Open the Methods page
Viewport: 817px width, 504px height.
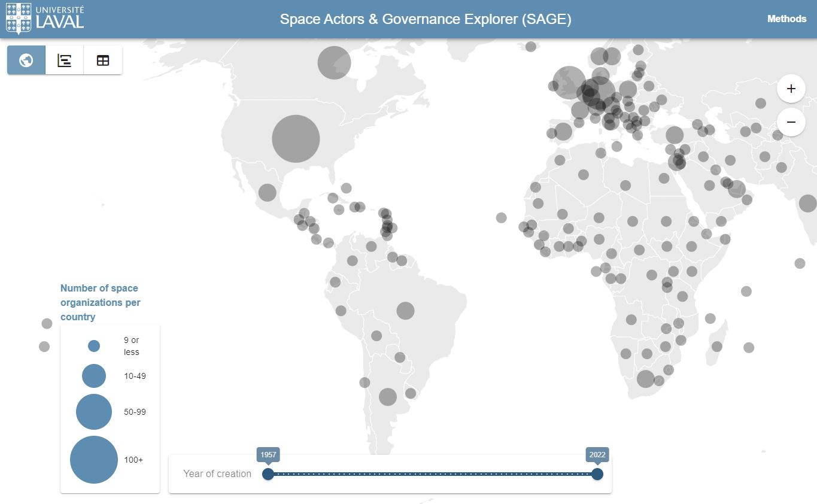pyautogui.click(x=786, y=19)
